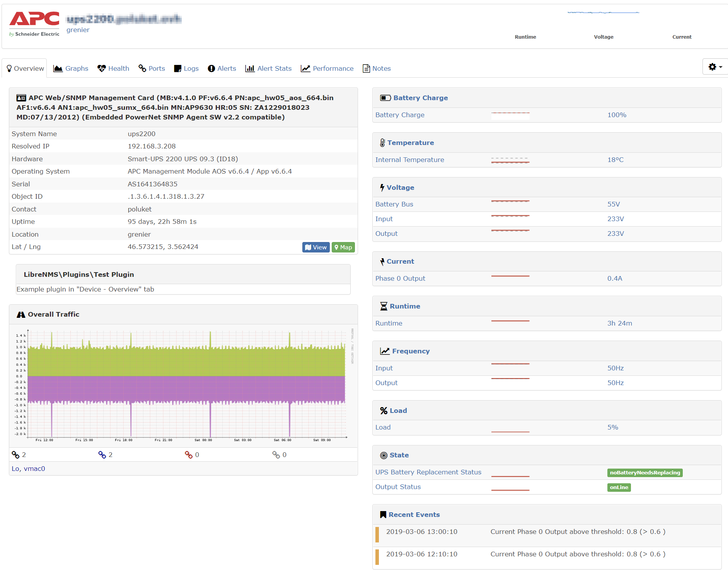Viewport: 728px width, 578px height.
Task: Click the green Map button
Action: click(x=343, y=247)
